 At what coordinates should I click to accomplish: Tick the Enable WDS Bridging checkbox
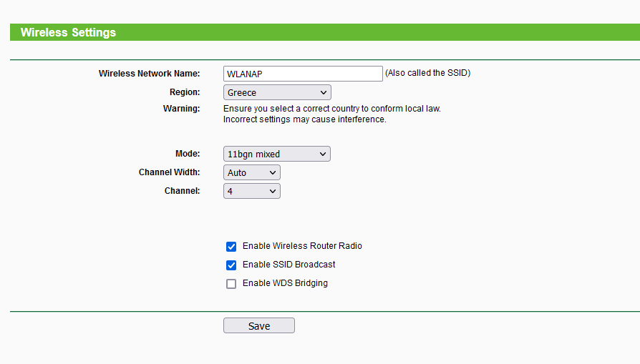[231, 284]
